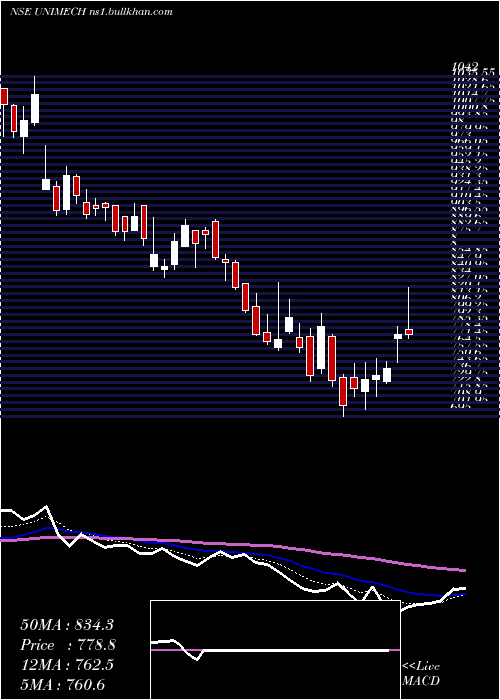The height and width of the screenshot is (700, 500).
Task: Click the 'NSE UNIMECH ns1.bullkhan.com' chart title
Action: [91, 12]
